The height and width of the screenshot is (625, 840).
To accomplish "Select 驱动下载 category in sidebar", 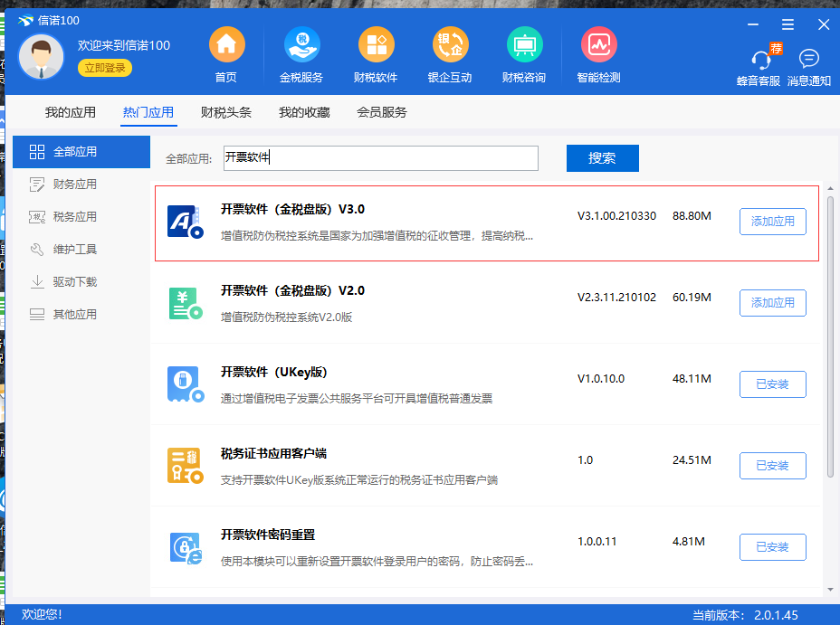I will [x=81, y=282].
